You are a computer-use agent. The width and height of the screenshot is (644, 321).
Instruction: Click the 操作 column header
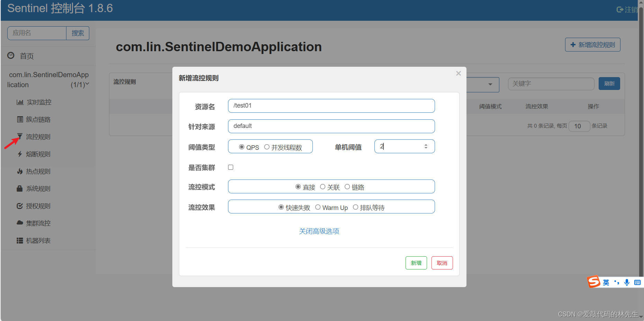point(593,107)
